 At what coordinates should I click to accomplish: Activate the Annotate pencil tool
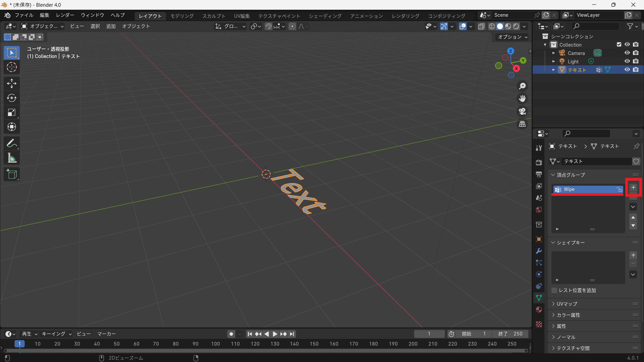(12, 143)
